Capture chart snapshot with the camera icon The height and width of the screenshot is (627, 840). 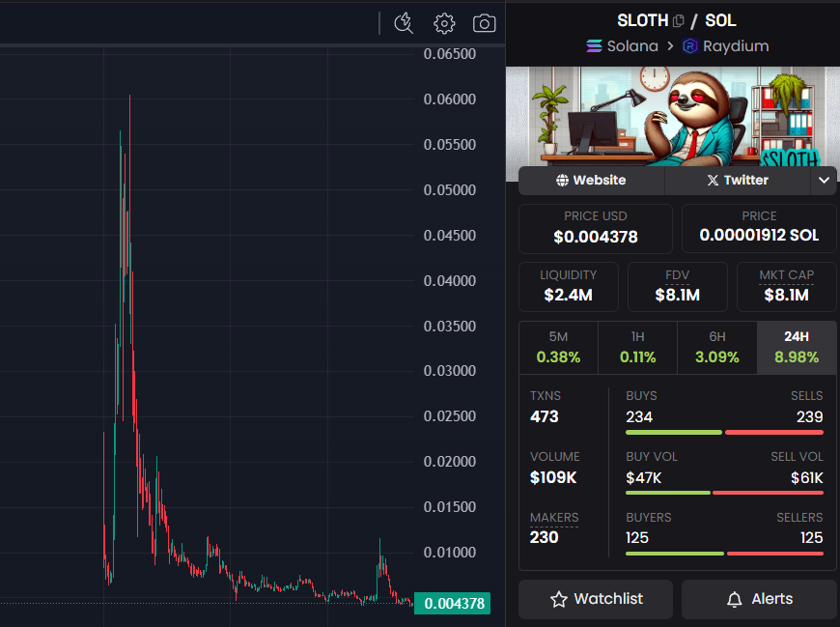click(x=484, y=22)
